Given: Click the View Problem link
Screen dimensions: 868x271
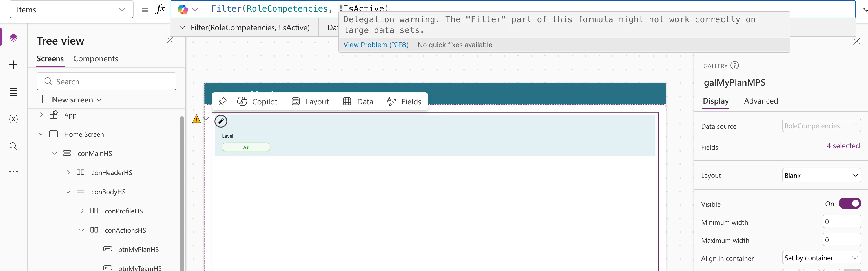Looking at the screenshot, I should click(376, 45).
